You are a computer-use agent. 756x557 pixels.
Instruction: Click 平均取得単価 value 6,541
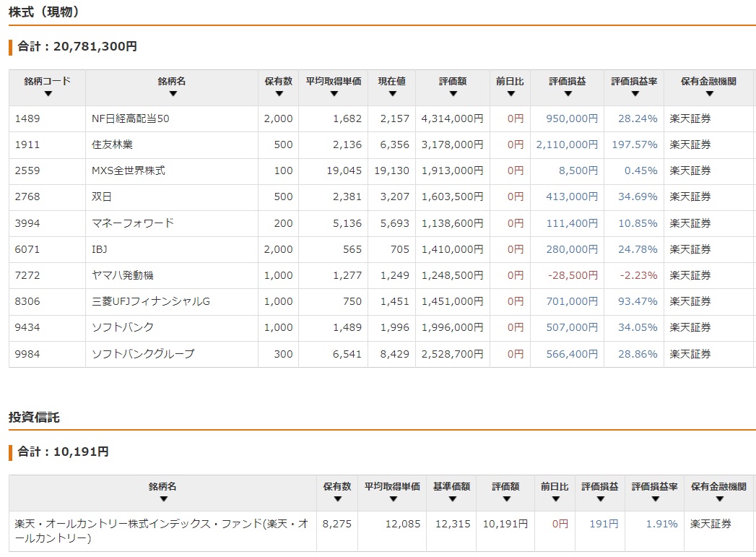tap(347, 354)
